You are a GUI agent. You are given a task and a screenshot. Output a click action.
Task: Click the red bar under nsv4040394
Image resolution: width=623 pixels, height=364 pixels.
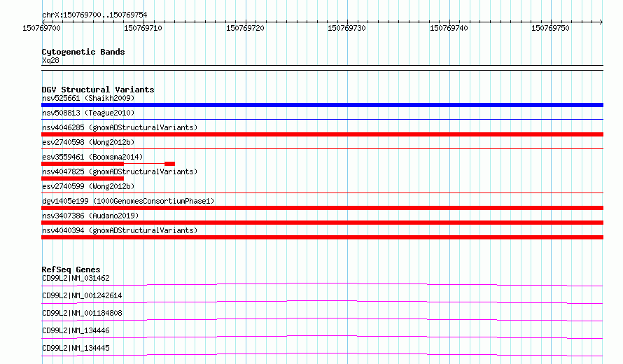click(322, 237)
